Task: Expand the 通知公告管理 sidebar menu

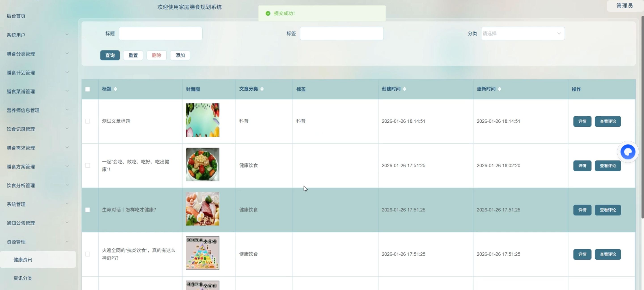Action: click(x=38, y=223)
